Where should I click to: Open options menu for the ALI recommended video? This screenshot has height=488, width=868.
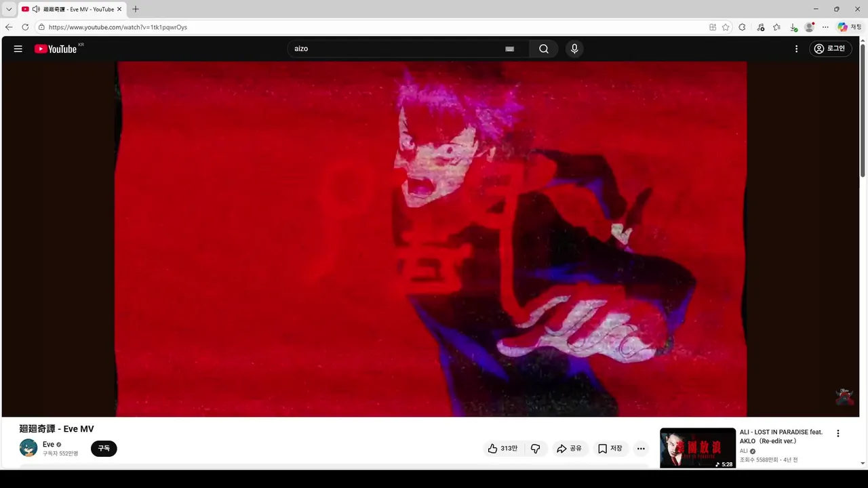pyautogui.click(x=837, y=434)
